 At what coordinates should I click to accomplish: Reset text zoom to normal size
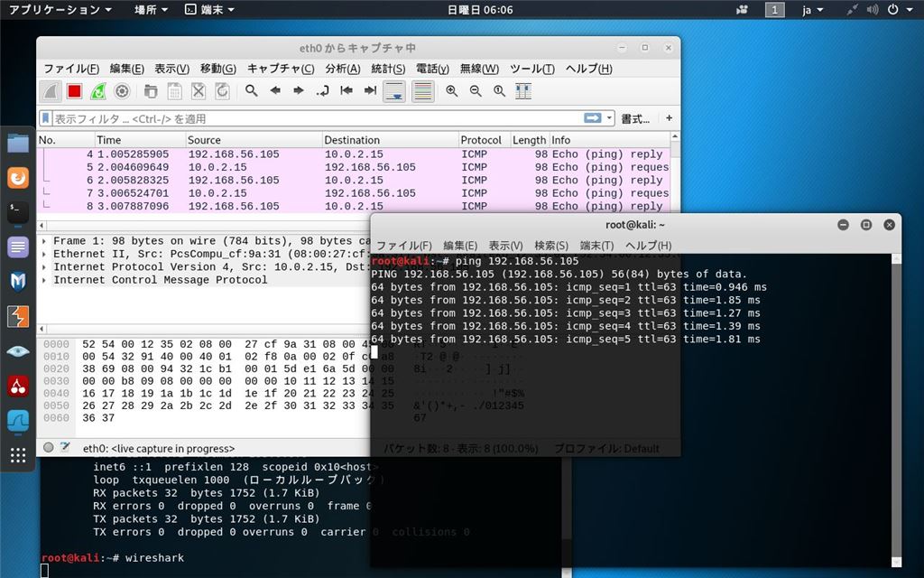tap(499, 91)
